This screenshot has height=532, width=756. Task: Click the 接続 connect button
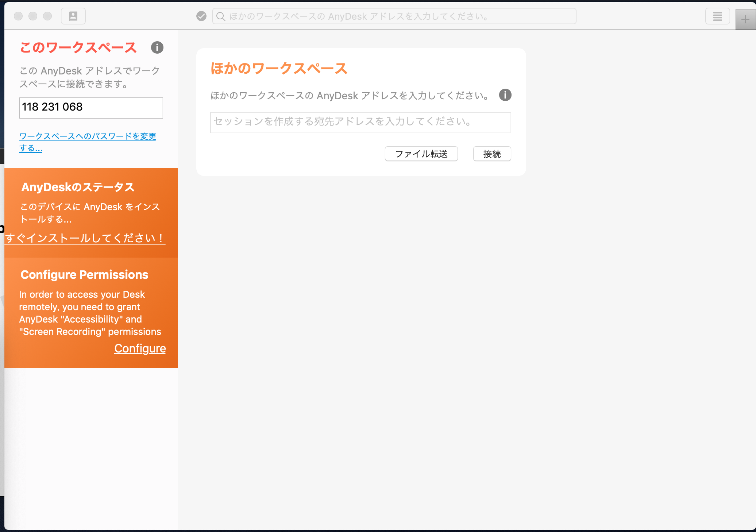tap(492, 154)
